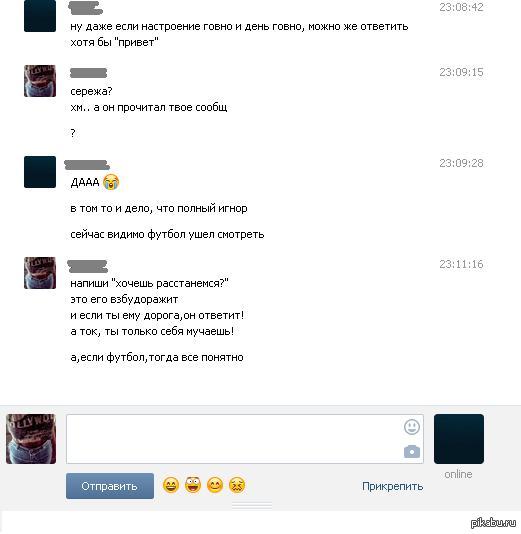
Task: Click photo avatar of 23:09:15 message
Action: point(40,81)
